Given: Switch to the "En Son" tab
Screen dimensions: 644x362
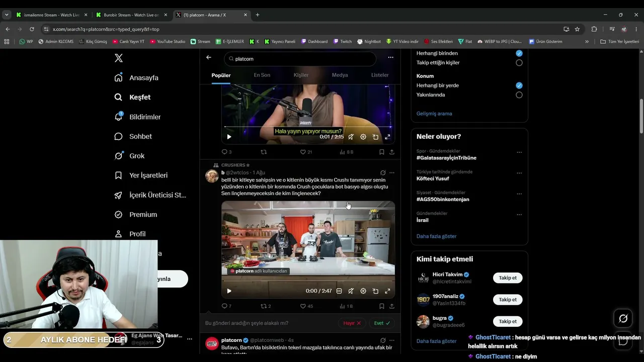Looking at the screenshot, I should [262, 75].
